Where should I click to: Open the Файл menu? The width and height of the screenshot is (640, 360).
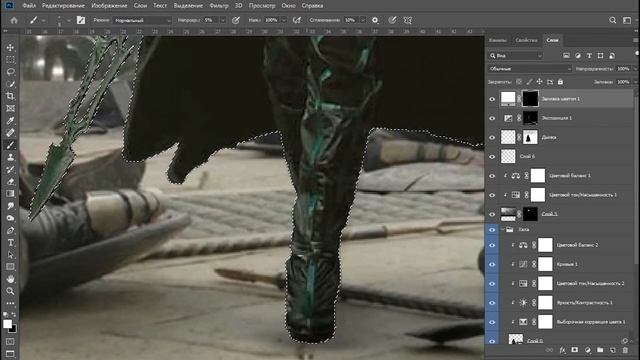tap(29, 6)
